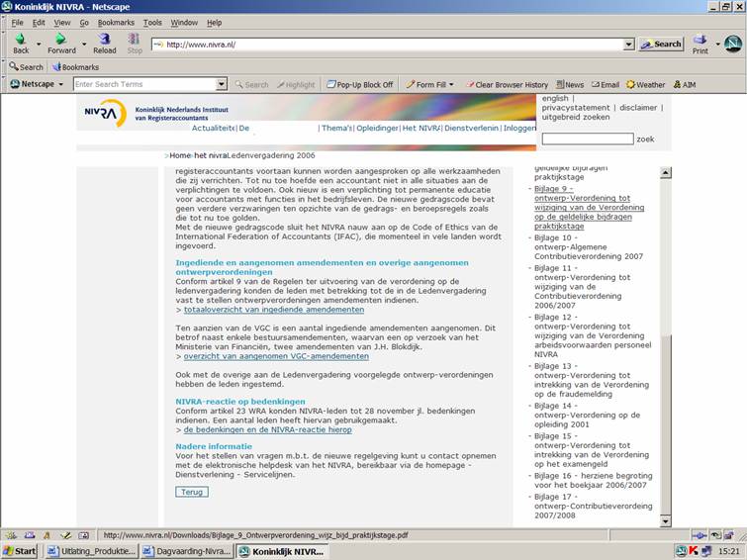This screenshot has width=747, height=560.
Task: Print the page with the Print icon
Action: coord(700,39)
